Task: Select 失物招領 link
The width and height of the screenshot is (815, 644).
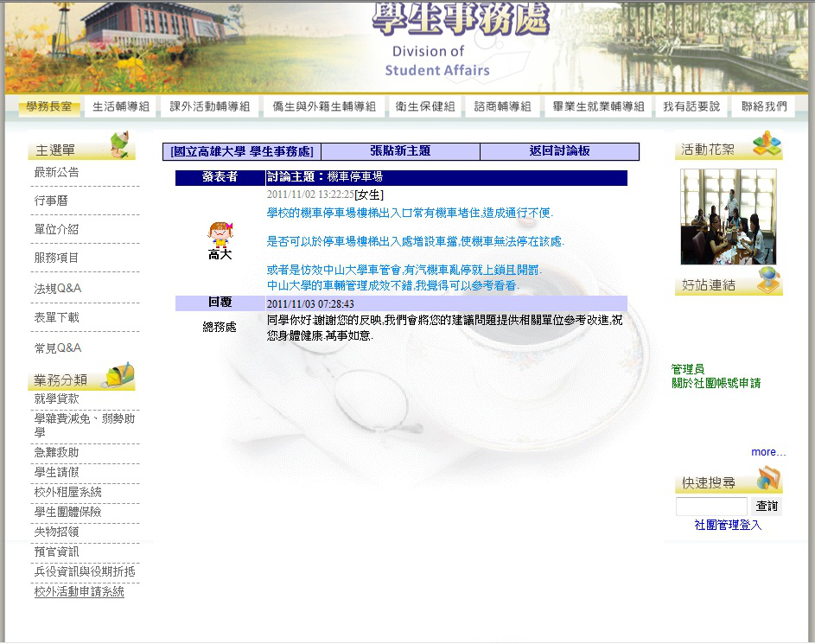Action: [x=57, y=532]
